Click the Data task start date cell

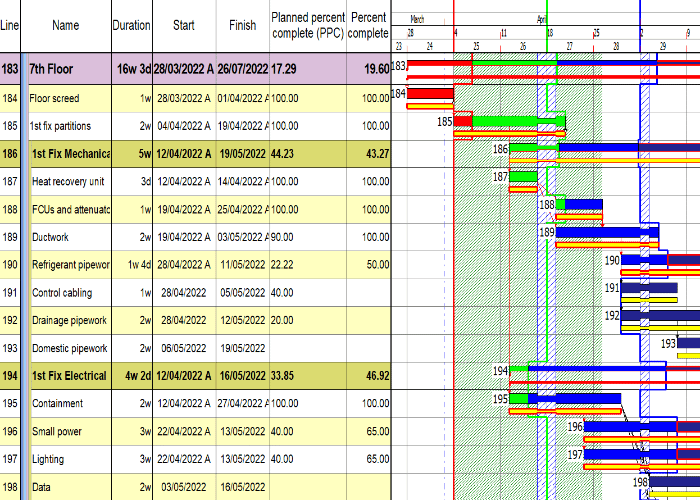point(181,487)
